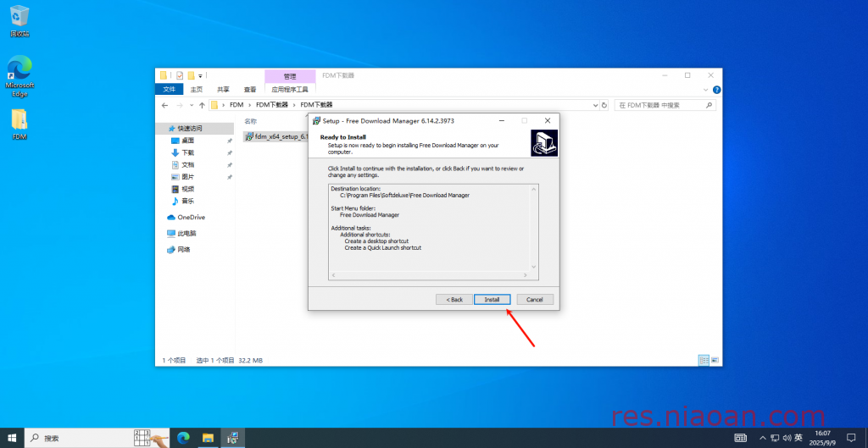Select the fdm_x64_setup file in Explorer

coord(275,136)
